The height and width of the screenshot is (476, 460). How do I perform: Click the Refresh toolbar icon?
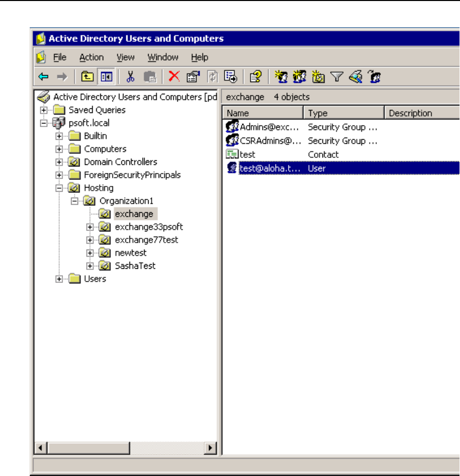coord(212,77)
